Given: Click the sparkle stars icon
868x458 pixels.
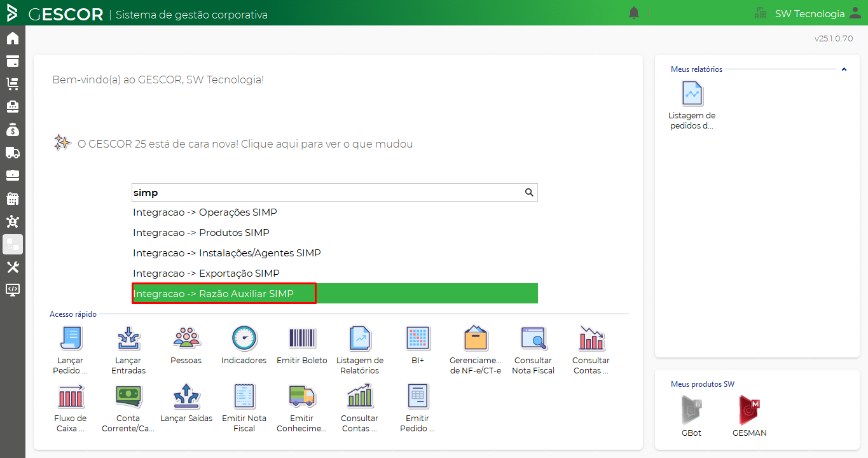Looking at the screenshot, I should pyautogui.click(x=62, y=142).
